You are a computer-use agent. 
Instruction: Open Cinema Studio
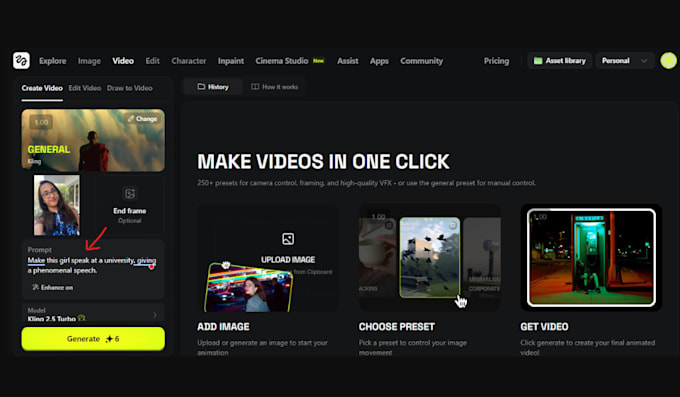(x=282, y=61)
